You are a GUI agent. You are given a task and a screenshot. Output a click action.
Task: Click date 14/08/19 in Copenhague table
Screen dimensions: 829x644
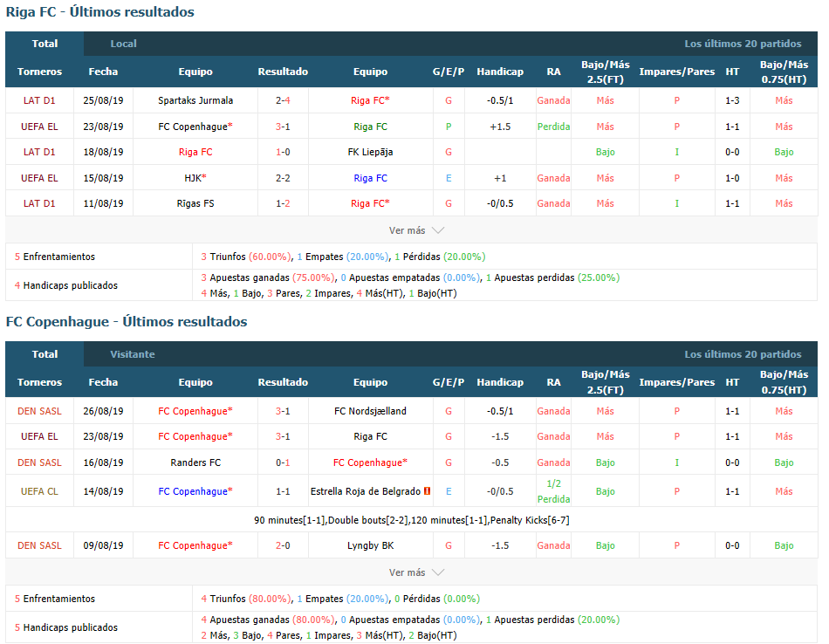click(103, 491)
